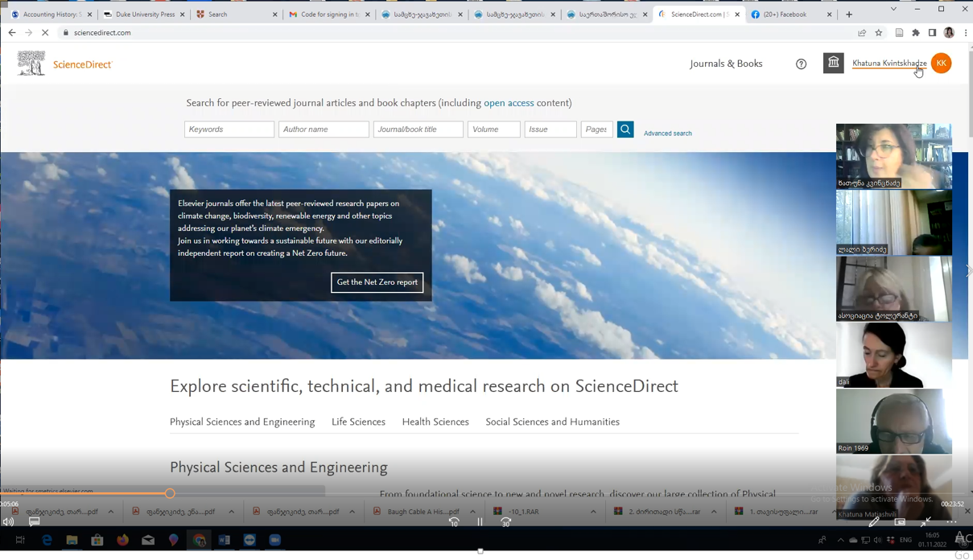Open Khatuna Kvintskhadze account link
The width and height of the screenshot is (973, 560).
click(889, 64)
